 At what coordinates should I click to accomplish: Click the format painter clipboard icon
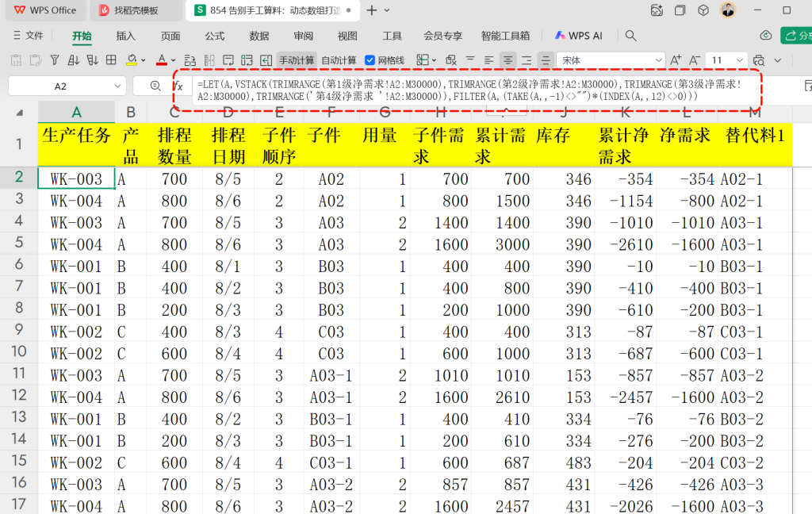35,60
